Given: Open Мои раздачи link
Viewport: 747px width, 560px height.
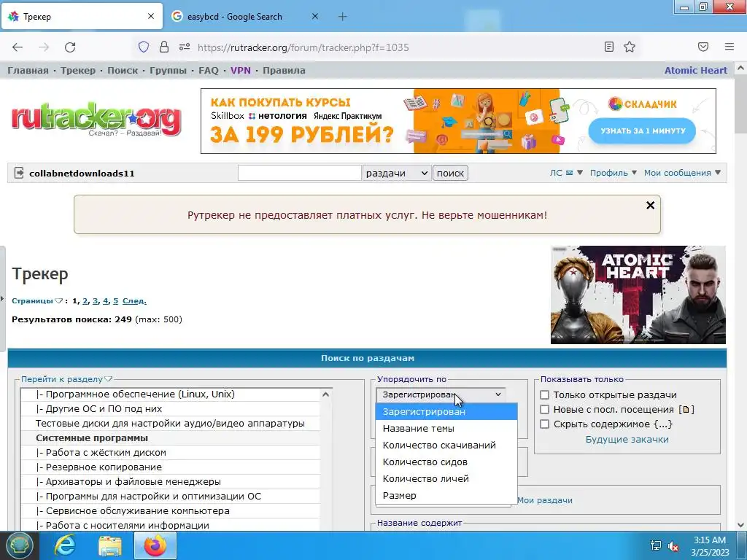Looking at the screenshot, I should [545, 500].
